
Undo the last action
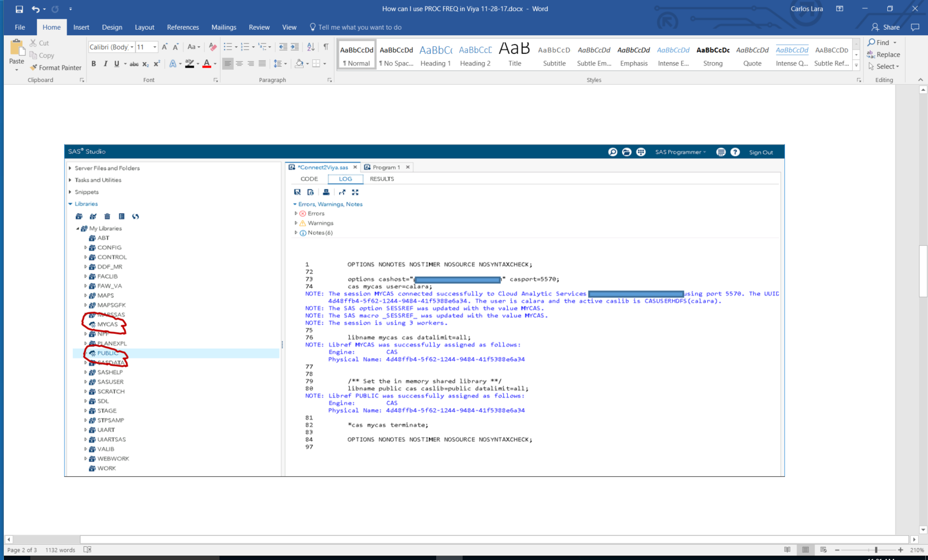pyautogui.click(x=35, y=9)
